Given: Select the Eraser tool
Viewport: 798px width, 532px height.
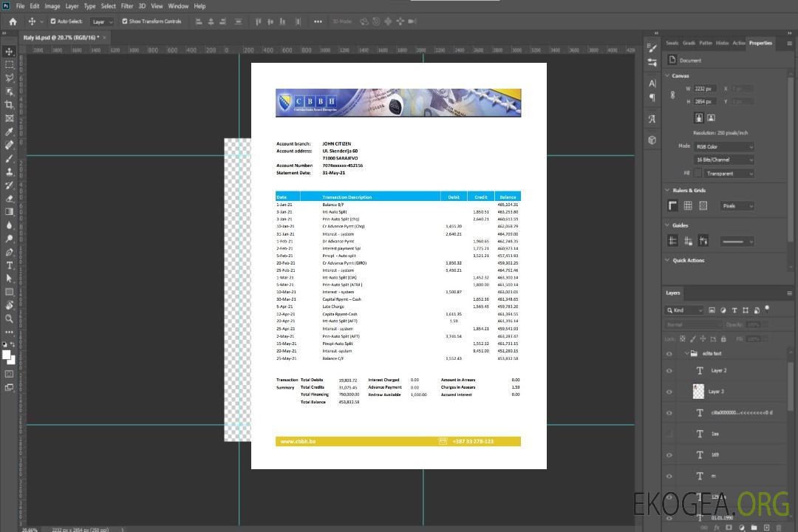Looking at the screenshot, I should coord(9,199).
